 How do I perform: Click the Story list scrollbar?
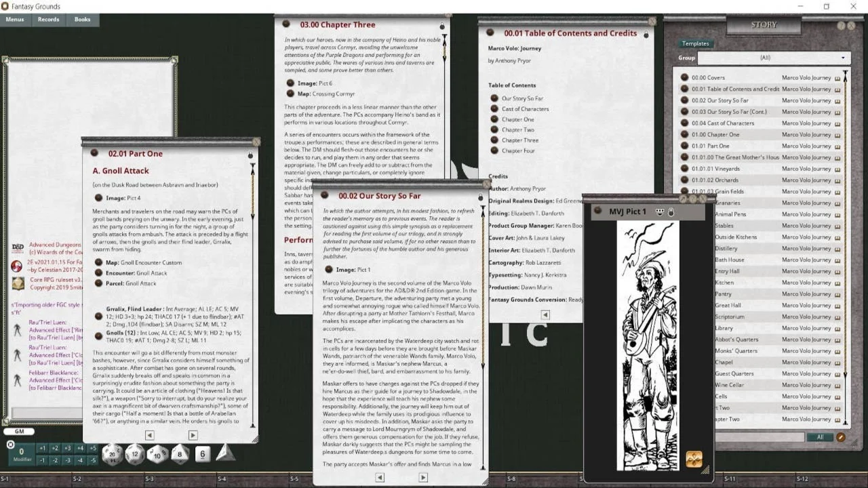pyautogui.click(x=846, y=248)
